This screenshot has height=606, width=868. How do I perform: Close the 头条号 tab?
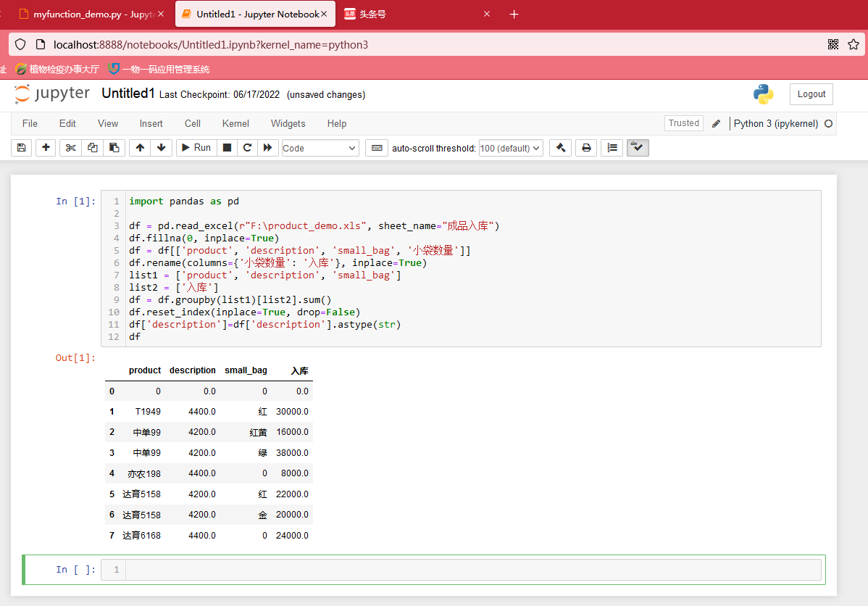click(x=487, y=14)
